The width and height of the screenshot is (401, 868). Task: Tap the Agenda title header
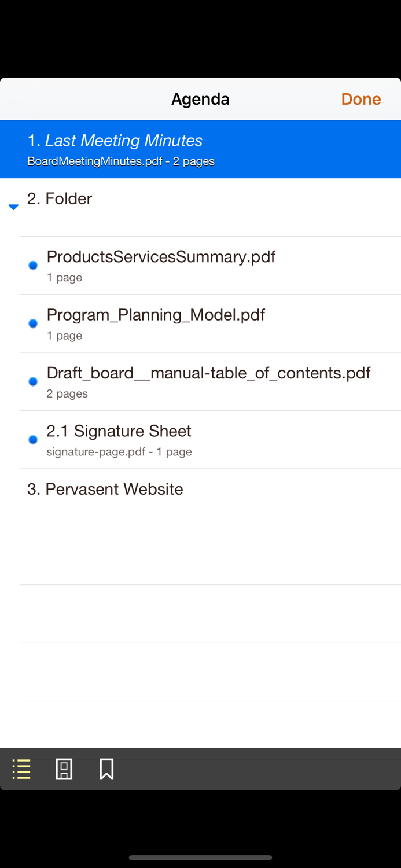[200, 99]
